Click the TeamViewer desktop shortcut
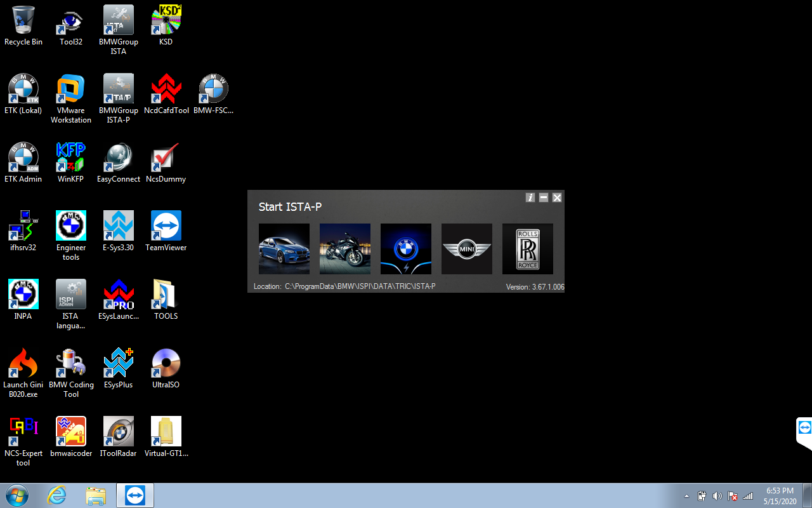This screenshot has height=508, width=812. [x=166, y=231]
